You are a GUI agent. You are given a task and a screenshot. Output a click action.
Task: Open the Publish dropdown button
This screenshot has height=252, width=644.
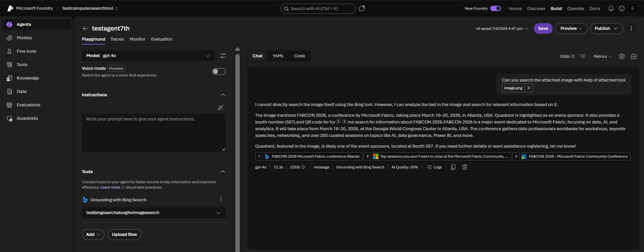[x=606, y=29]
